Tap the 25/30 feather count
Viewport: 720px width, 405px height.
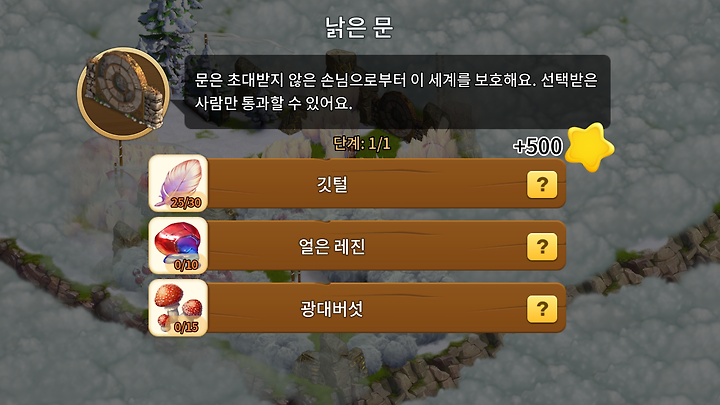pos(186,202)
